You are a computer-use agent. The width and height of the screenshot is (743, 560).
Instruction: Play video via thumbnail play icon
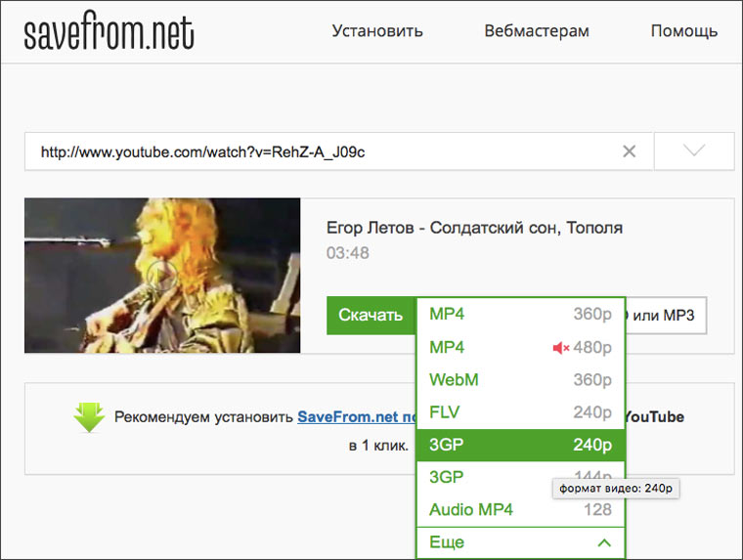pos(161,275)
